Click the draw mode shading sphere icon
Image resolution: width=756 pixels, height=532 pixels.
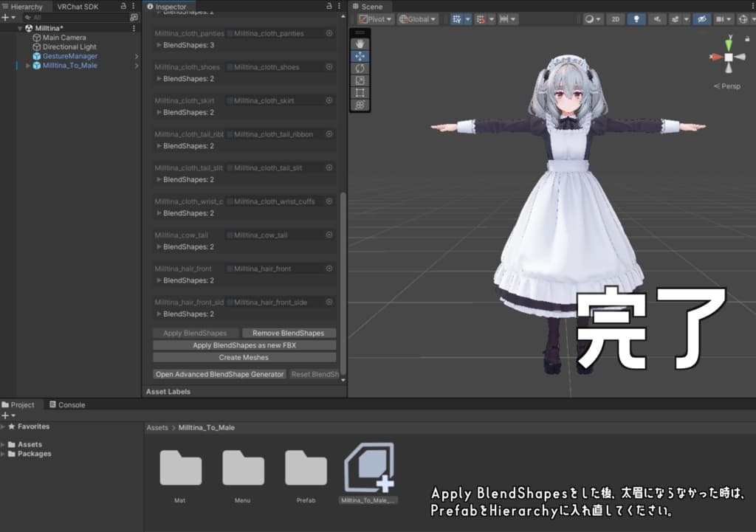pyautogui.click(x=588, y=18)
